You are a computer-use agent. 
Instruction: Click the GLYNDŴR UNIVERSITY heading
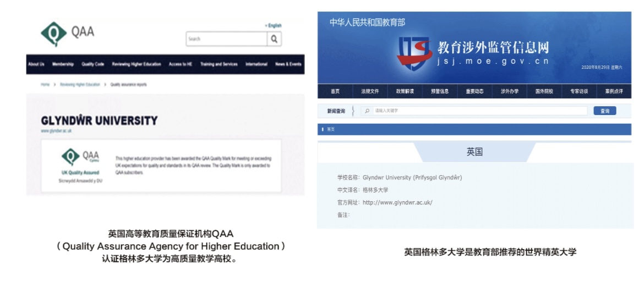click(99, 120)
